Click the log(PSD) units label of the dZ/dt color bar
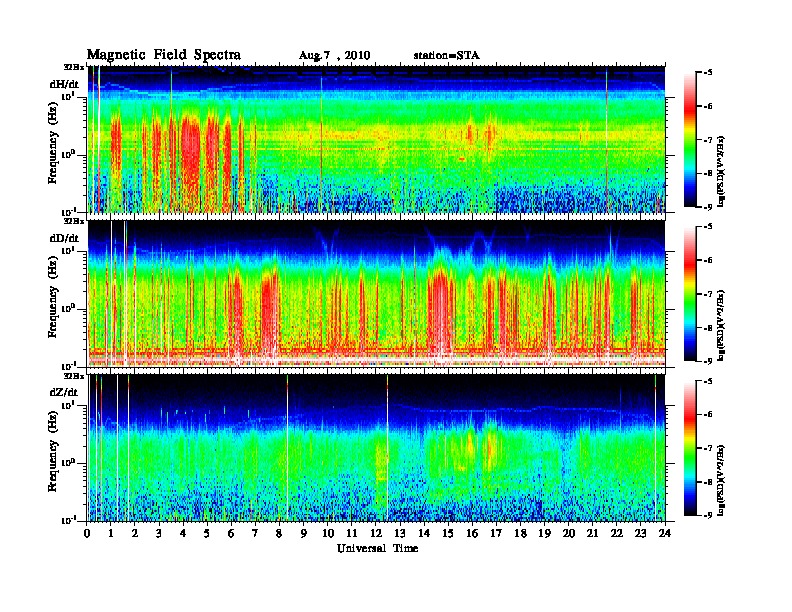792x612 pixels. [722, 479]
